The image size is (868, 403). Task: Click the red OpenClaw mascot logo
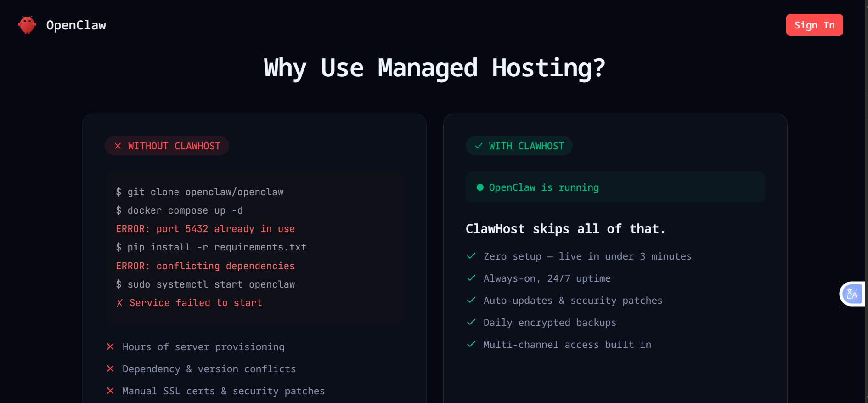click(x=27, y=25)
